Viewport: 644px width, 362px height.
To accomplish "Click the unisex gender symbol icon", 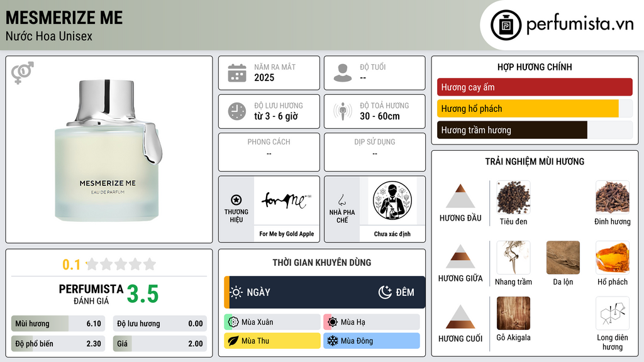I will pos(22,73).
